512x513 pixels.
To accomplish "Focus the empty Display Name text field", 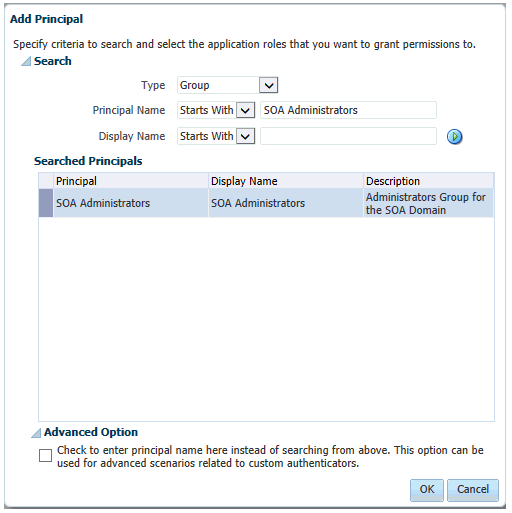I will [348, 136].
